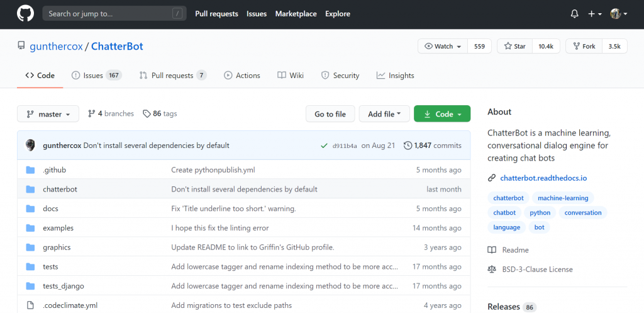Expand the master branch selector
The width and height of the screenshot is (644, 313).
pyautogui.click(x=48, y=114)
